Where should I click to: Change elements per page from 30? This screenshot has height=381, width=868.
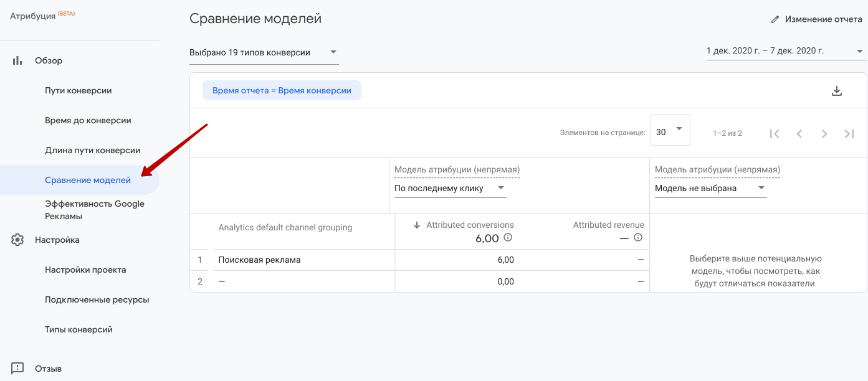click(670, 130)
